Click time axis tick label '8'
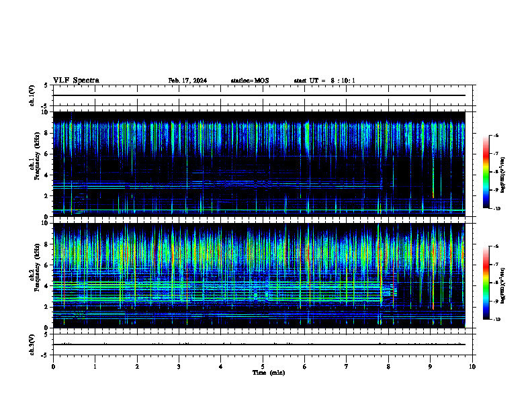532x411 pixels. [388, 367]
